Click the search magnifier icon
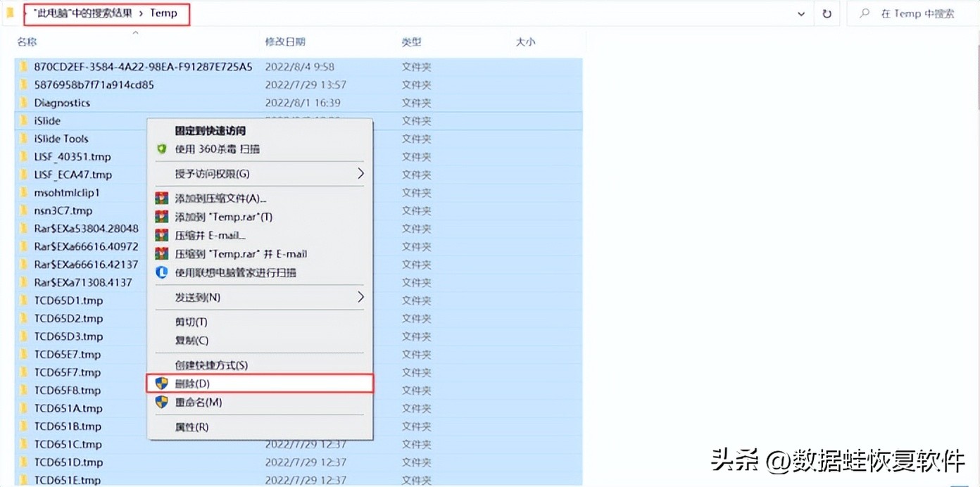The width and height of the screenshot is (980, 487). [x=864, y=13]
